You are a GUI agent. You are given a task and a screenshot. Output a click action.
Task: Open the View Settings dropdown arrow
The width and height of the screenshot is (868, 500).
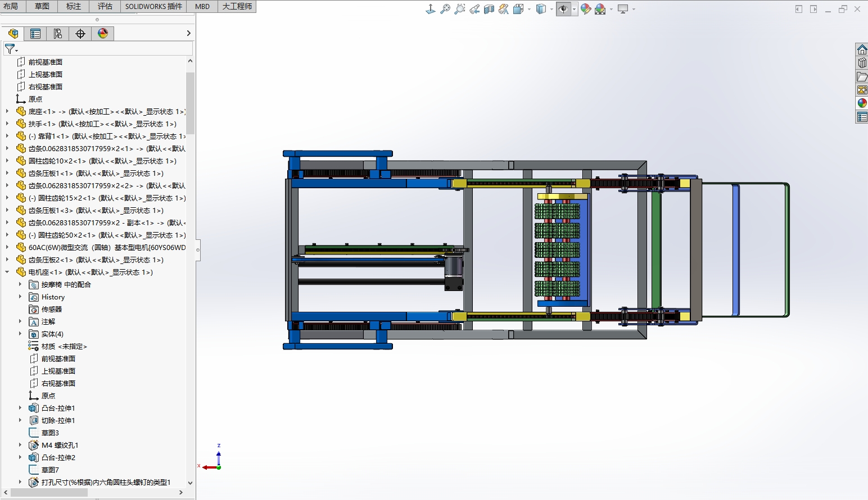pos(634,9)
